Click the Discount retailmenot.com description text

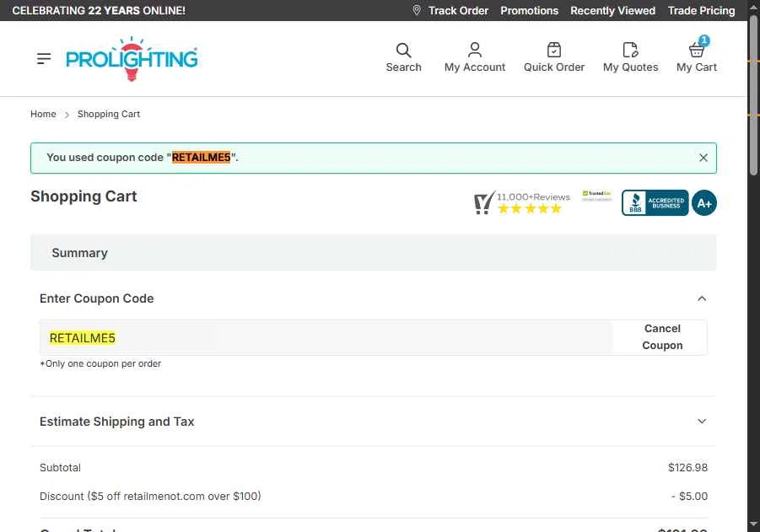tap(150, 496)
